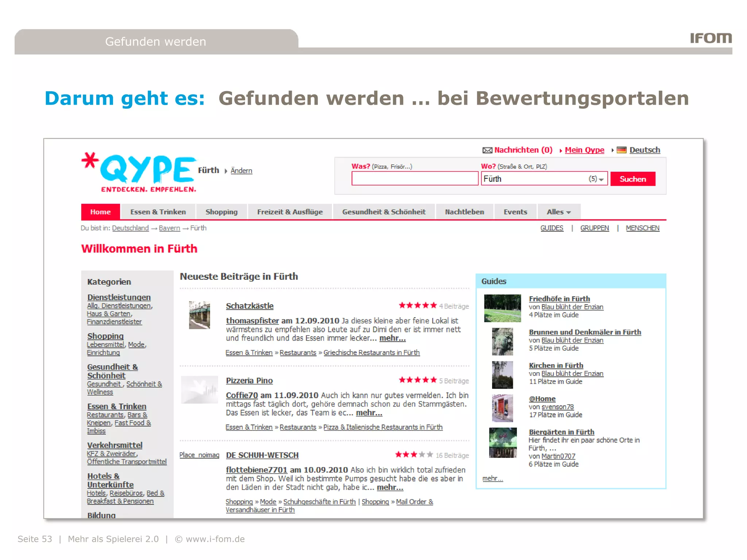
Task: Open the Haus & Garten subcategory
Action: pos(109,314)
